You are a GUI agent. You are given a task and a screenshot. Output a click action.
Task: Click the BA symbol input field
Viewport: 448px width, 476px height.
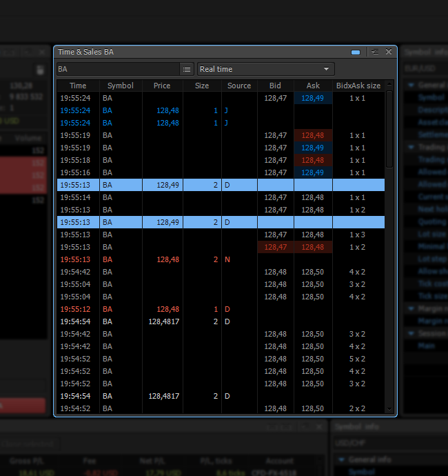117,69
